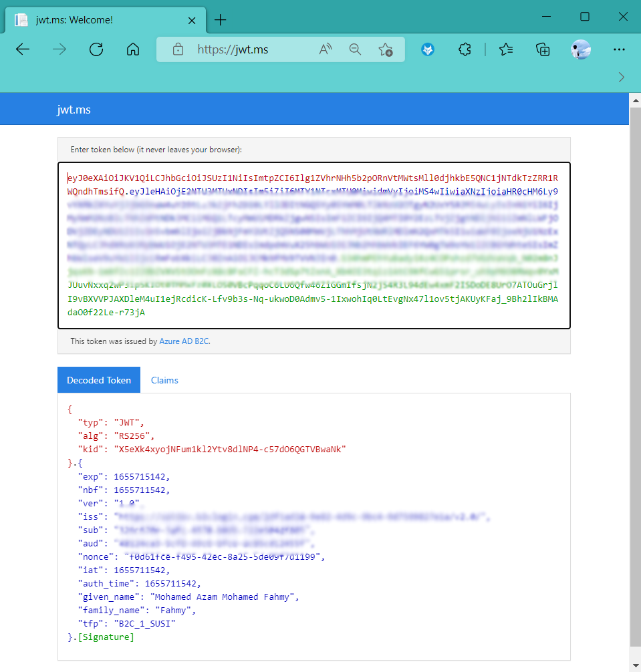Click the jwt.ms header title

(74, 110)
